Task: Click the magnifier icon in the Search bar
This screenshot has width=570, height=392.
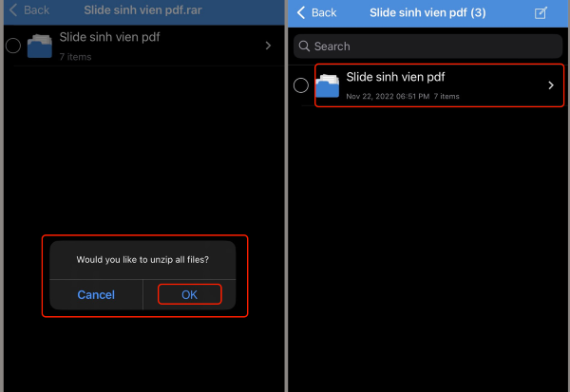Action: click(304, 46)
